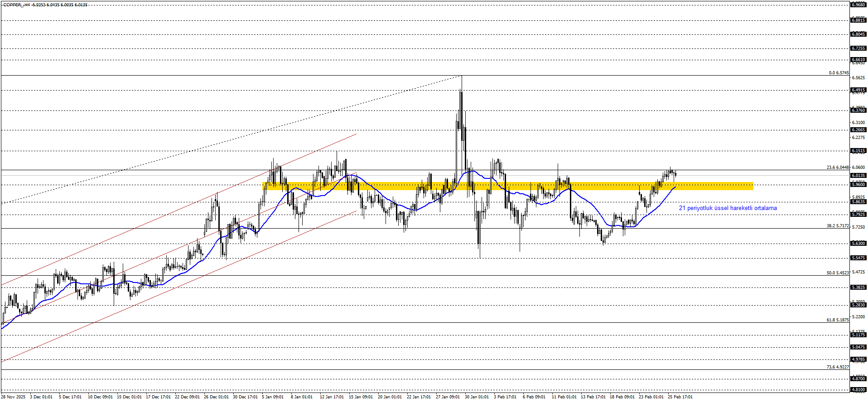Click the 6.4915 price level tag
The image size is (868, 402).
tap(858, 90)
